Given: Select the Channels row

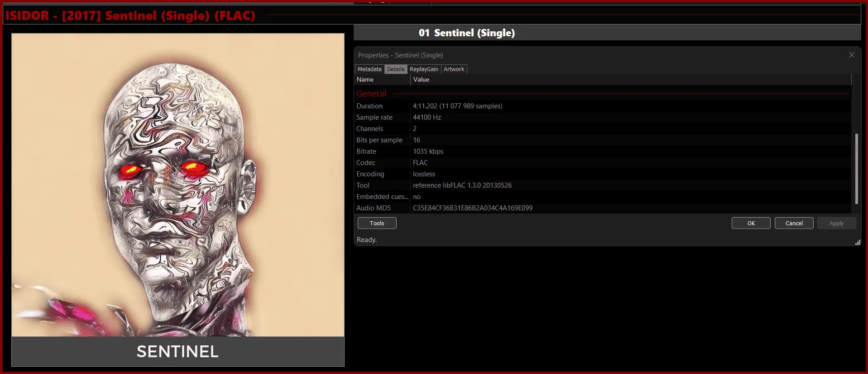Looking at the screenshot, I should pos(603,128).
